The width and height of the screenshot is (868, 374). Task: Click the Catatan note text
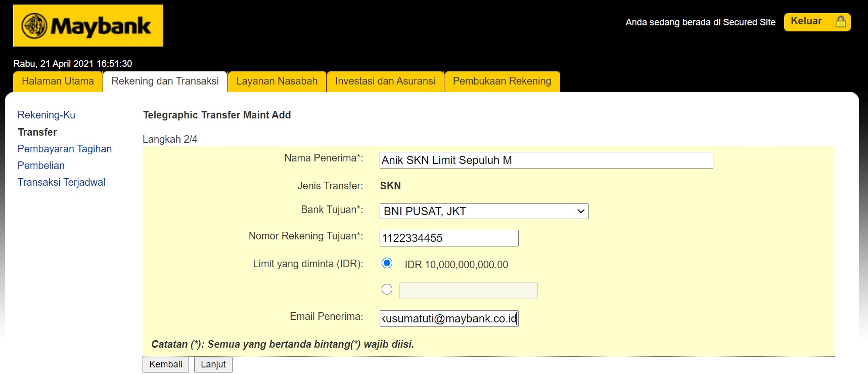click(283, 344)
